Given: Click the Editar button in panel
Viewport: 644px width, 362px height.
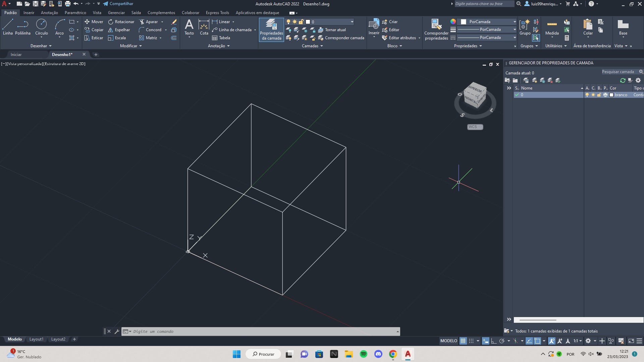Looking at the screenshot, I should (x=394, y=29).
